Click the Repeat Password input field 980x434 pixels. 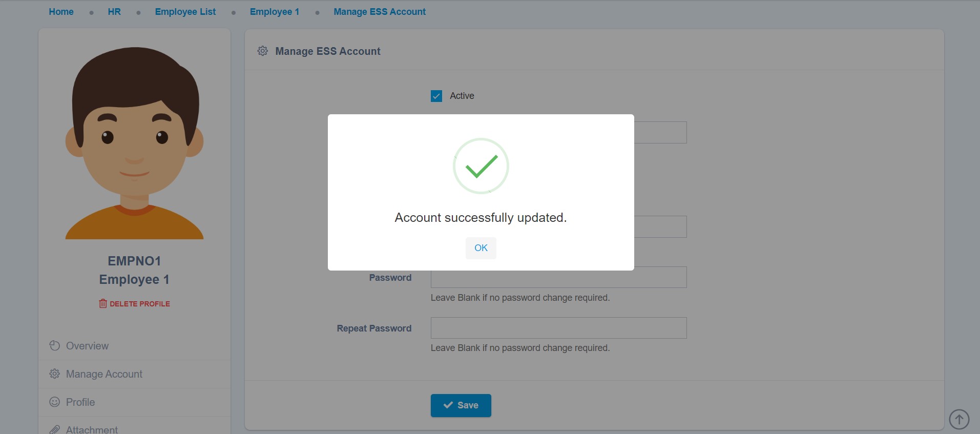click(x=558, y=328)
